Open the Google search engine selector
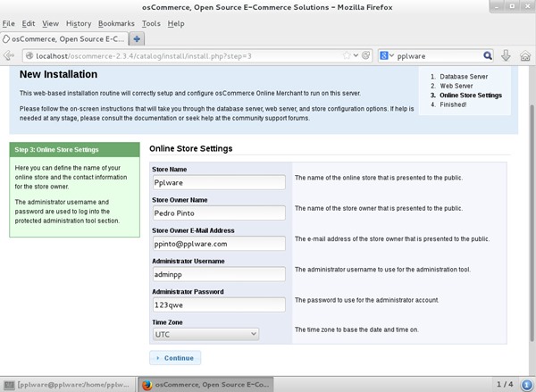This screenshot has height=392, width=536. pos(387,55)
